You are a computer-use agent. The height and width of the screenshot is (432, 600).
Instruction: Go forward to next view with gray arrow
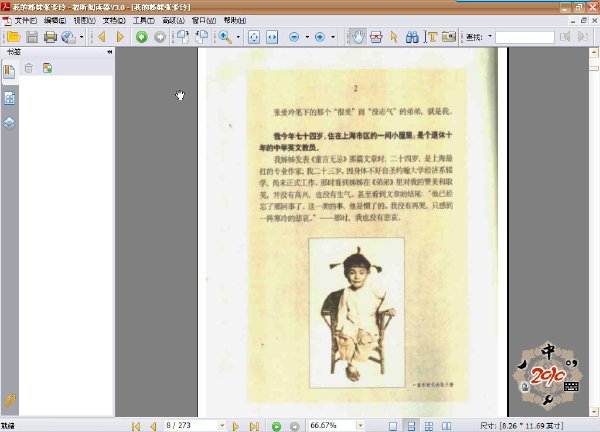[160, 37]
